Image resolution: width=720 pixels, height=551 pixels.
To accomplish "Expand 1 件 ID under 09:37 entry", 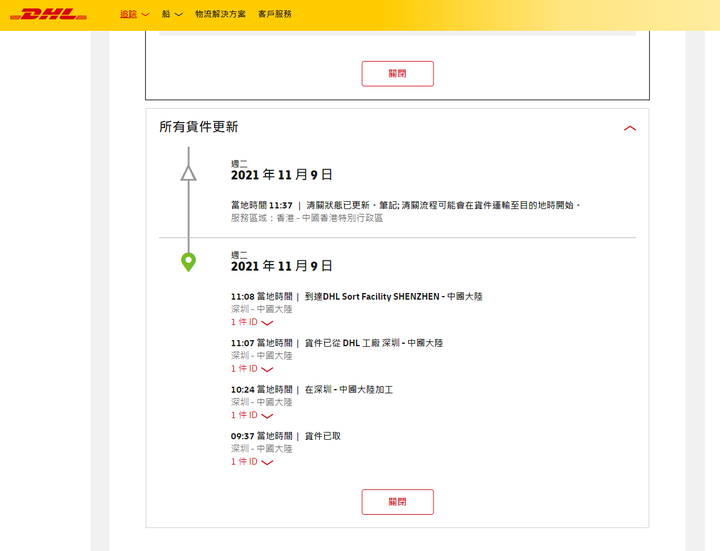I will pos(252,462).
